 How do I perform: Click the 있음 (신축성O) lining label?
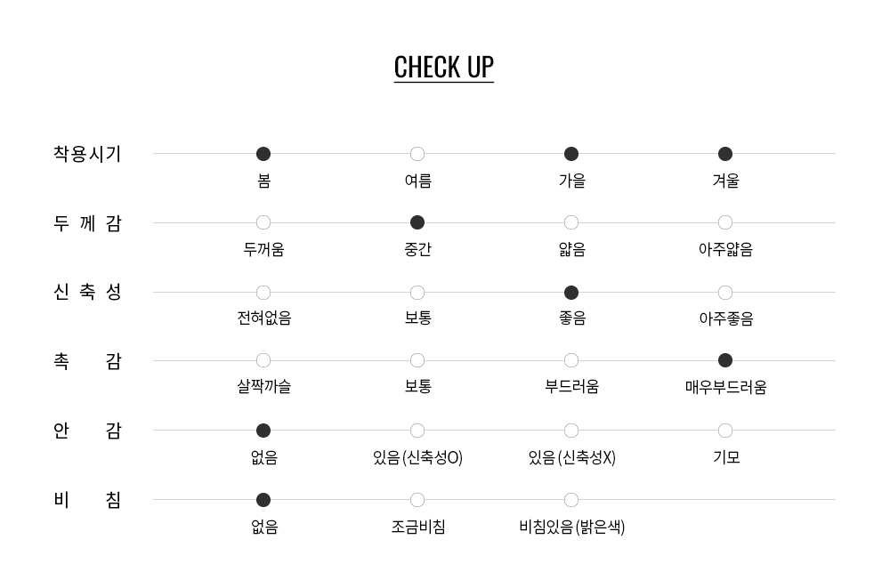(x=417, y=458)
